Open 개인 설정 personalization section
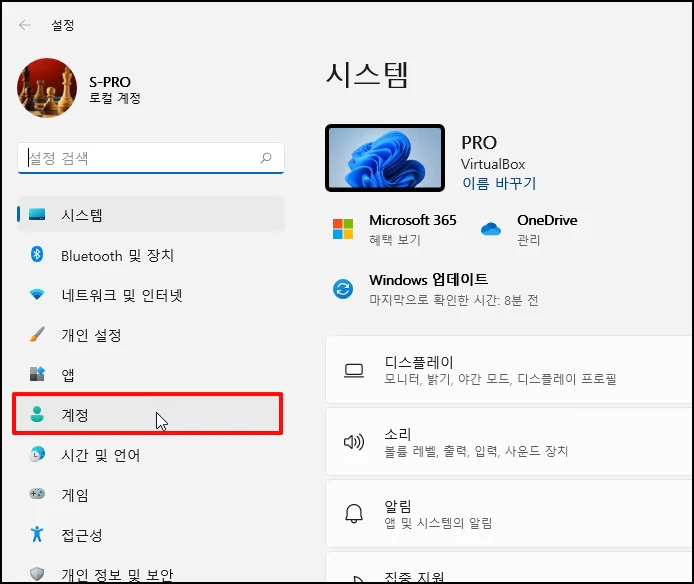 [150, 335]
